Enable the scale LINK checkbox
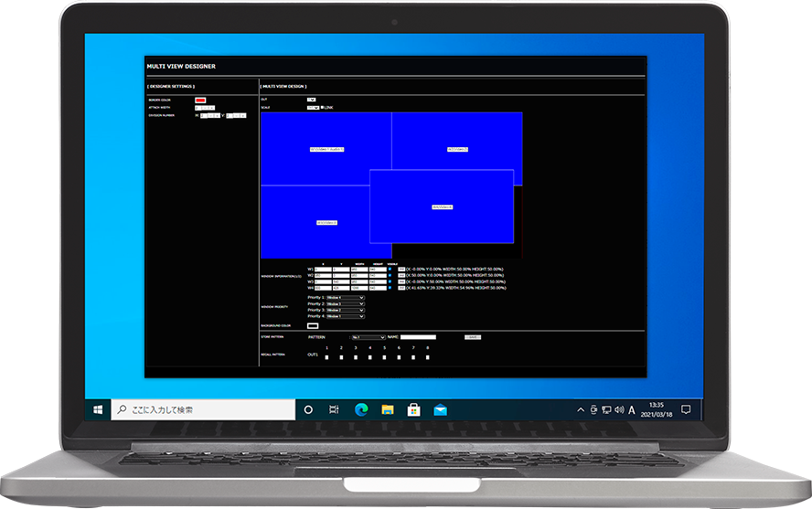The width and height of the screenshot is (812, 509). coord(323,107)
